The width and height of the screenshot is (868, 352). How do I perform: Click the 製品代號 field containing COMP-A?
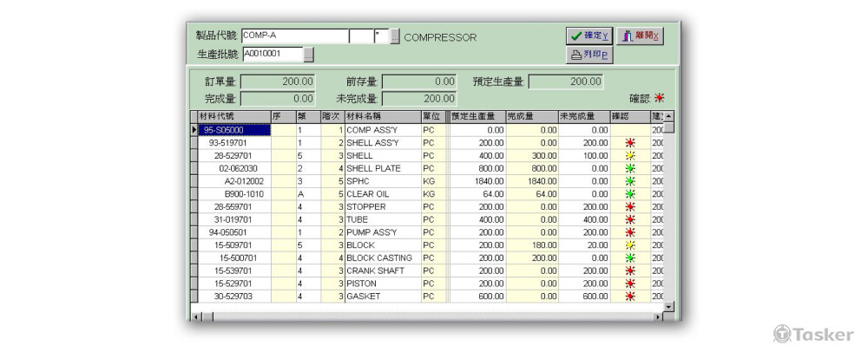click(294, 36)
